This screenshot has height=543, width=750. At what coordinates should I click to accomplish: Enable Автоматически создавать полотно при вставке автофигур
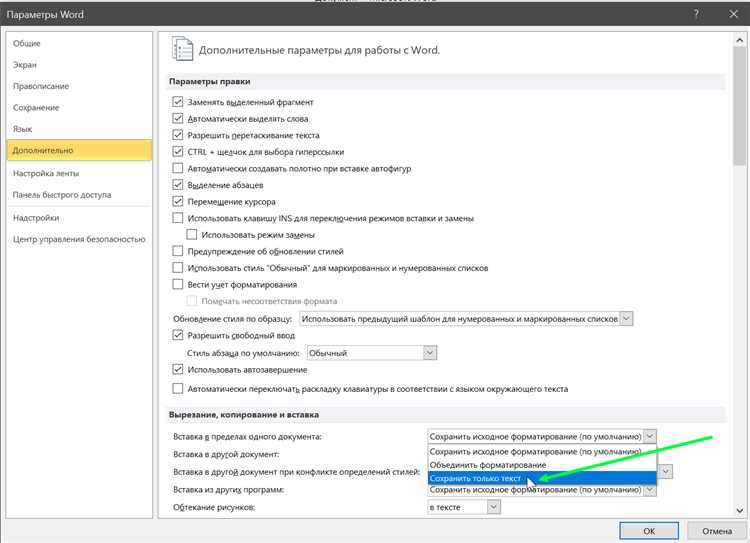[x=177, y=168]
